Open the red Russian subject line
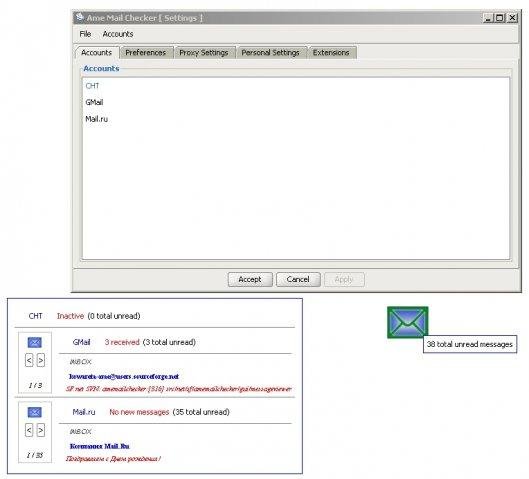The width and height of the screenshot is (529, 479). tap(113, 459)
